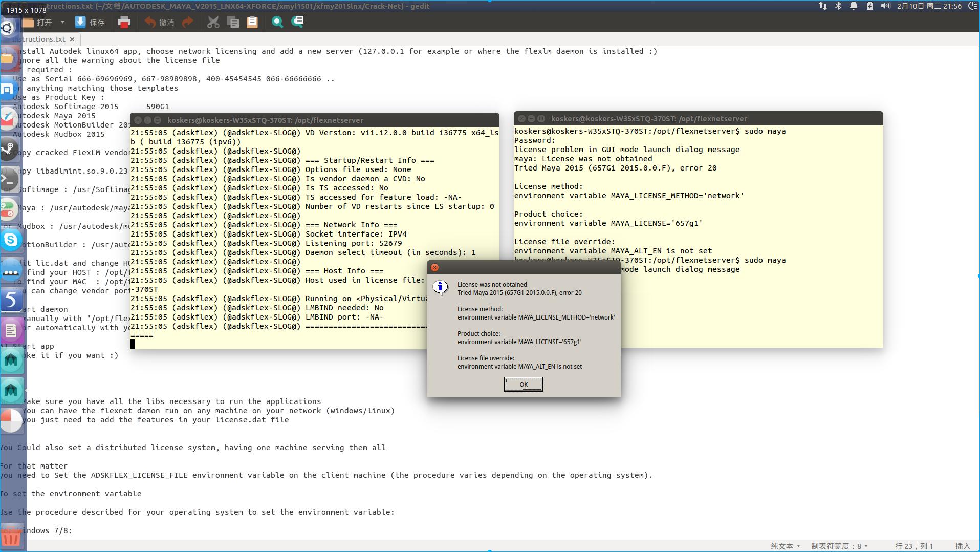Click 'Autodesk Mudbox 2015' line in gedit
980x552 pixels.
(59, 134)
